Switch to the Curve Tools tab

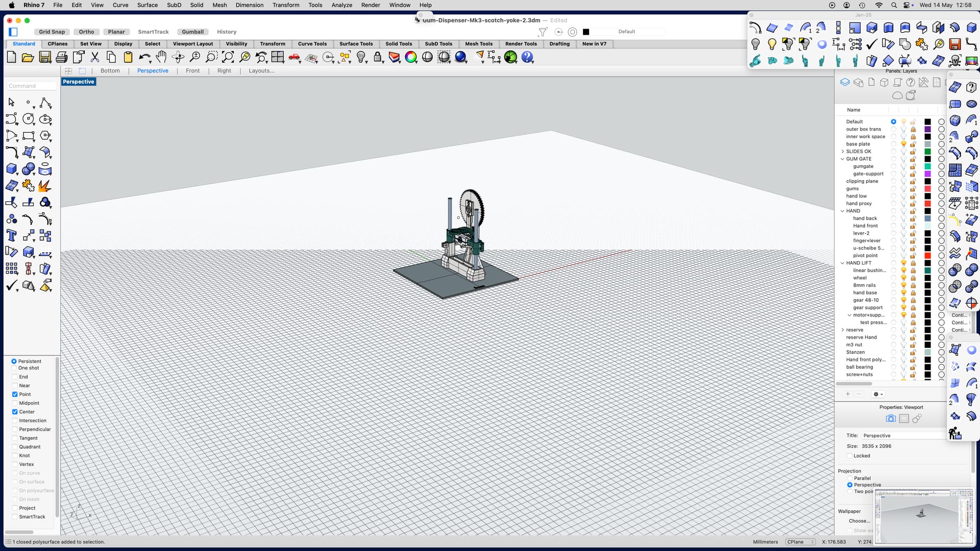click(312, 44)
